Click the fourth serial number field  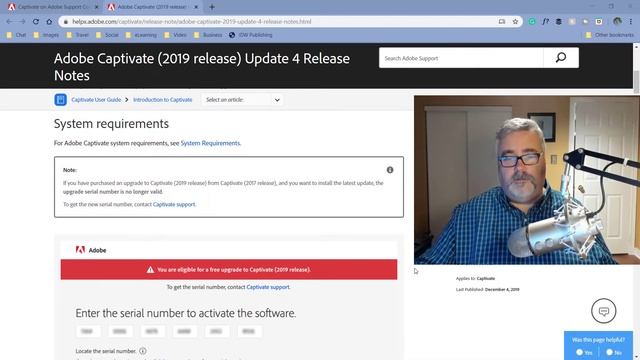[184, 331]
